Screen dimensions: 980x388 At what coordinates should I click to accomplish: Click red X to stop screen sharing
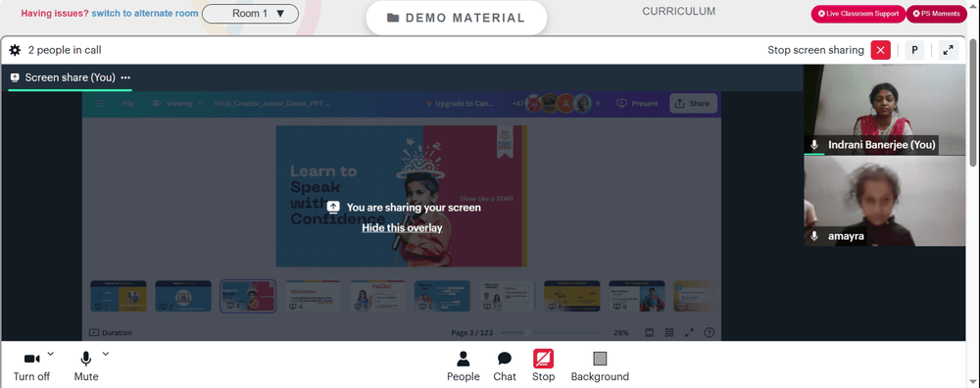pos(881,51)
